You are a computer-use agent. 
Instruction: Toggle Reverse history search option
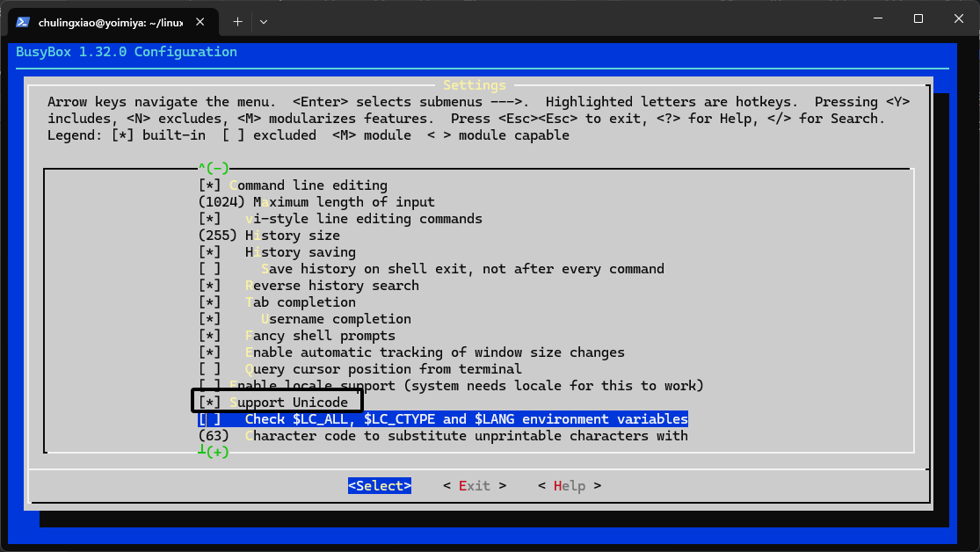tap(309, 286)
